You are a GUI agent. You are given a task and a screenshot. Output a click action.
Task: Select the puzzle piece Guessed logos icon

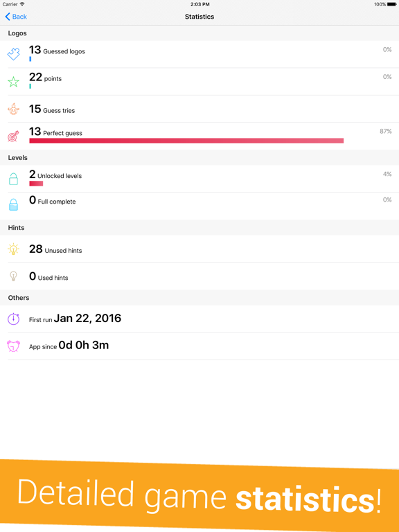[x=14, y=54]
